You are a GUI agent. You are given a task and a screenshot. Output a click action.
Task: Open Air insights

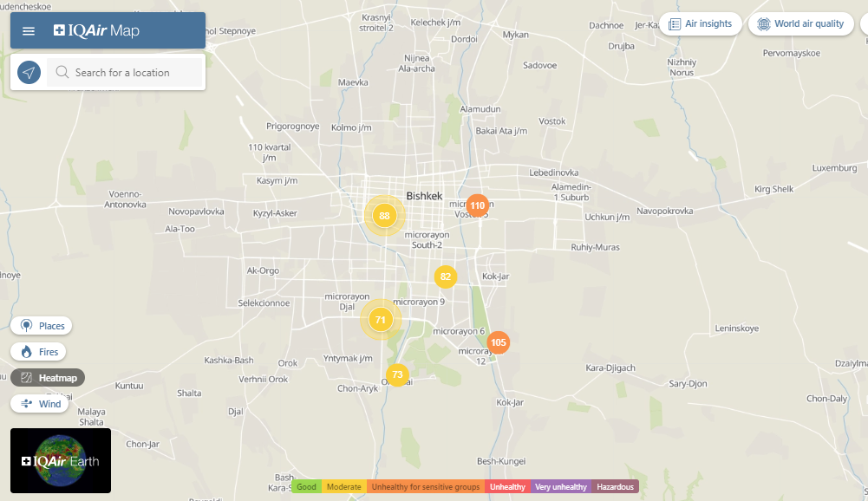[x=700, y=24]
